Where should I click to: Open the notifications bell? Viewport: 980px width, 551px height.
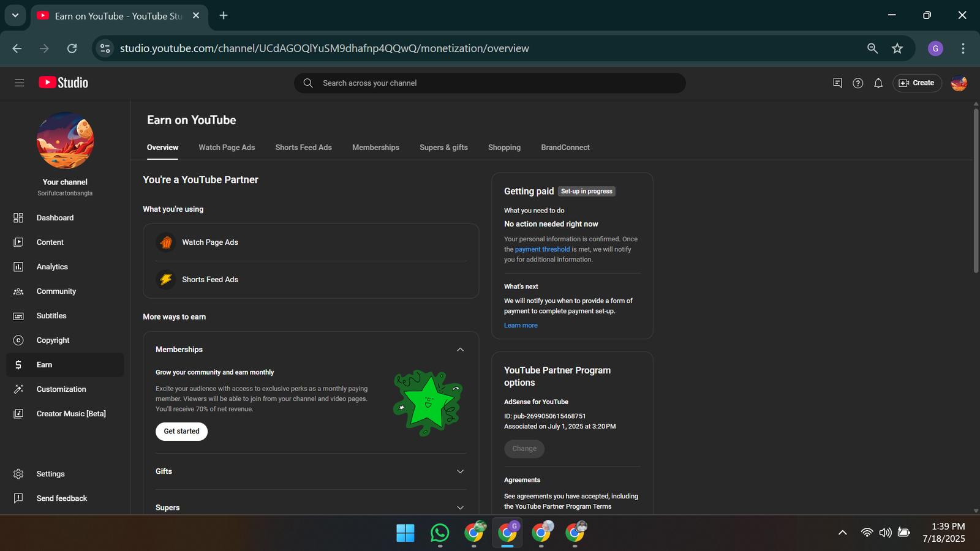[x=878, y=83]
